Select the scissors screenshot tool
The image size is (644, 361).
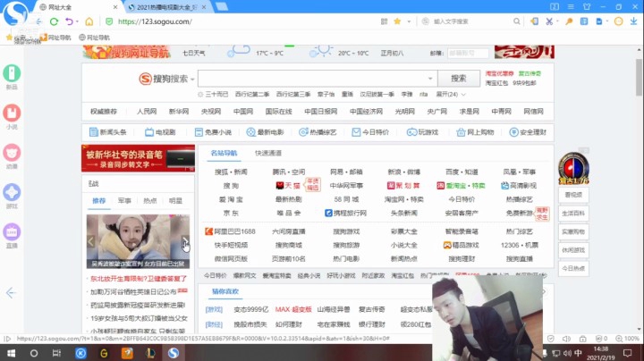pyautogui.click(x=549, y=21)
